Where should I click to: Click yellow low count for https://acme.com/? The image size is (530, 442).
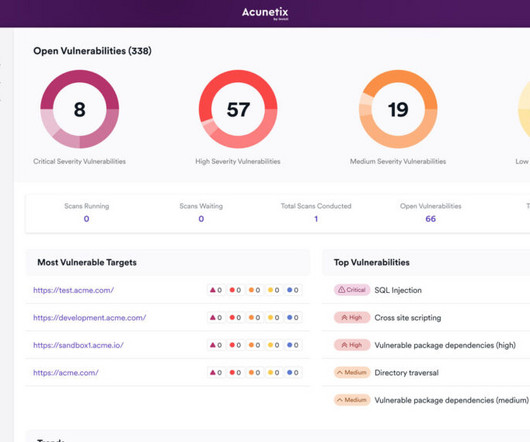click(x=273, y=372)
